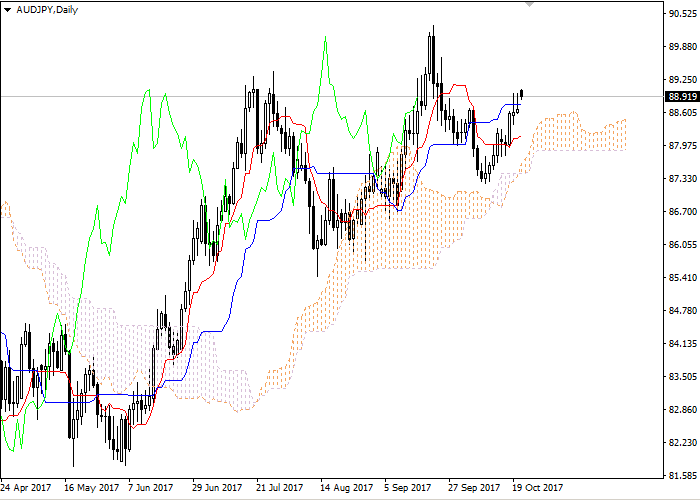
Task: Click the 89.250 price axis label
Action: pos(683,79)
